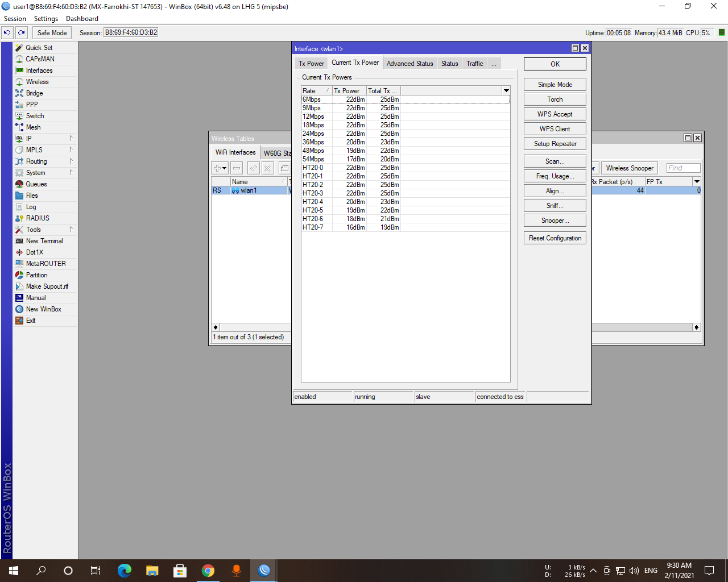Click the Undo arrow in toolbar
The image size is (728, 582).
pos(7,33)
